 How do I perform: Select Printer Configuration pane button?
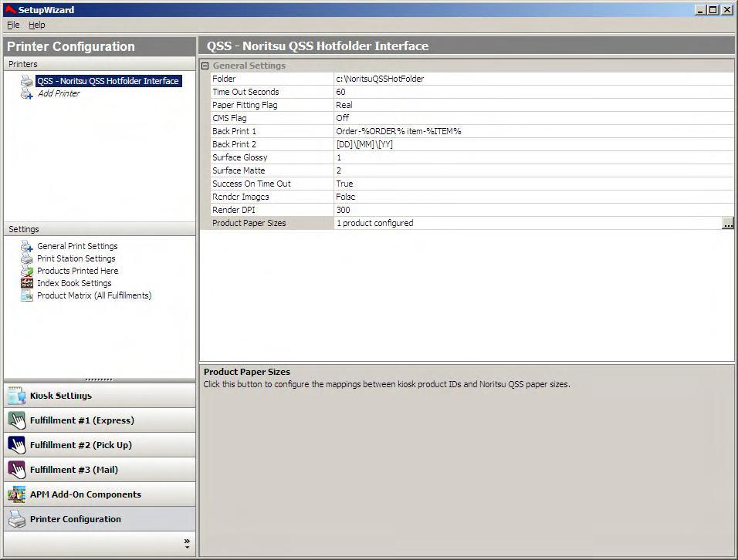[100, 519]
